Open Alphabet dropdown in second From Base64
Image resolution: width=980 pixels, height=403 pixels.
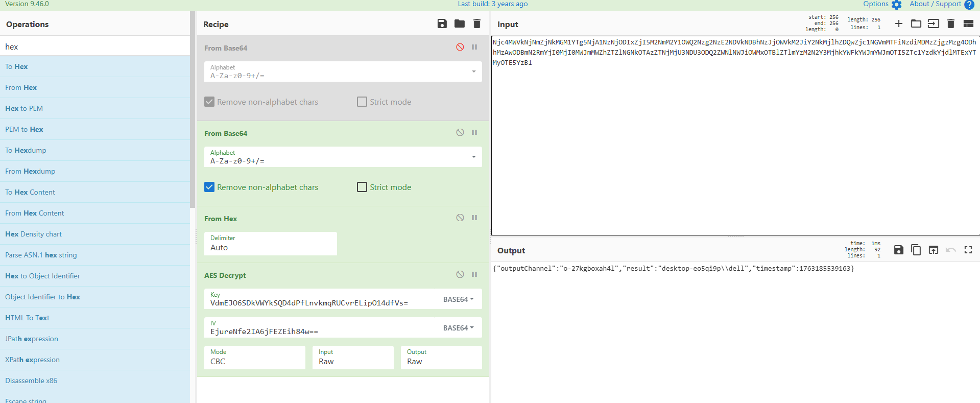pyautogui.click(x=474, y=157)
